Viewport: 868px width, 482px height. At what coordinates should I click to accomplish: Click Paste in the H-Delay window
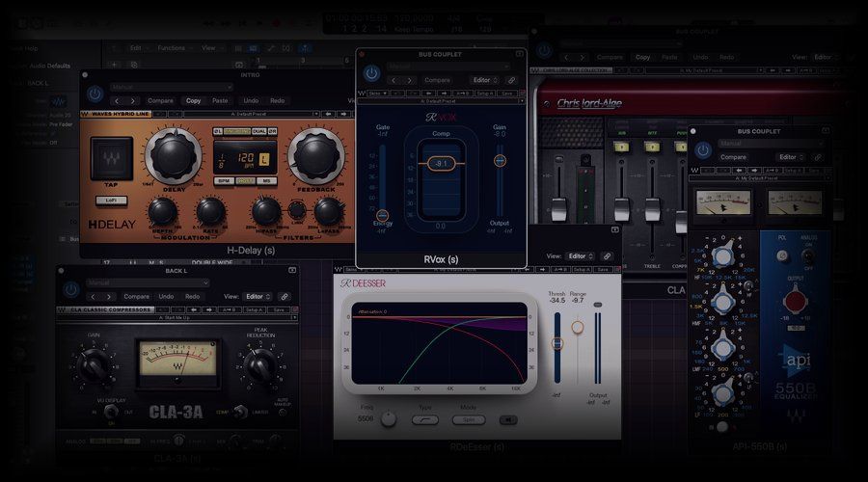(220, 100)
